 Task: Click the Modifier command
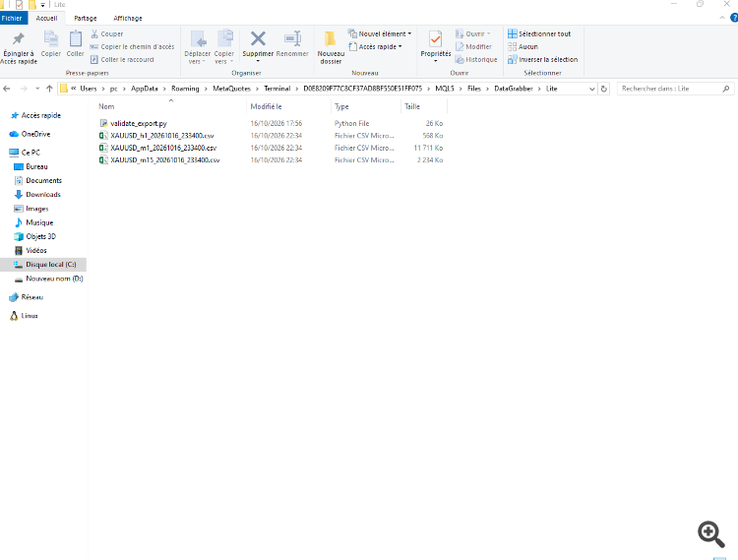[473, 46]
